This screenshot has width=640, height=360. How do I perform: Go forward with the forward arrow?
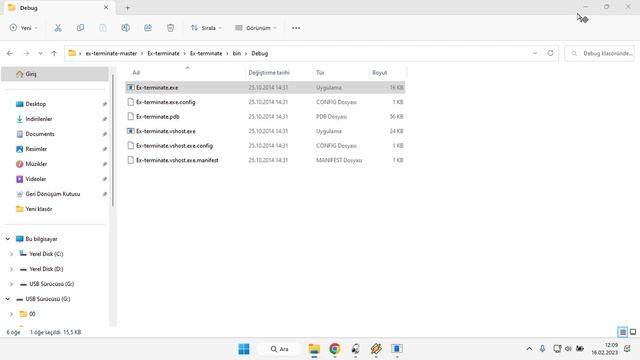(x=26, y=53)
